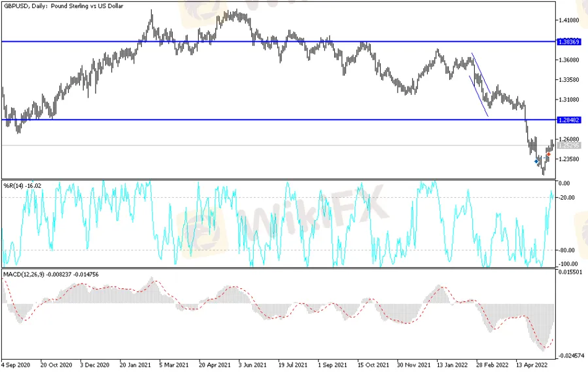The width and height of the screenshot is (588, 372).
Task: Click the 4 Sep 2020 date label
Action: point(16,365)
